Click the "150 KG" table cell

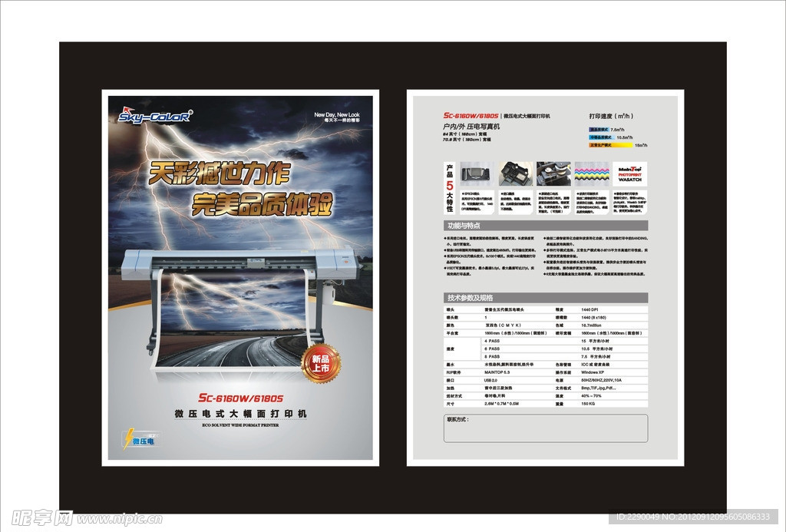[588, 404]
